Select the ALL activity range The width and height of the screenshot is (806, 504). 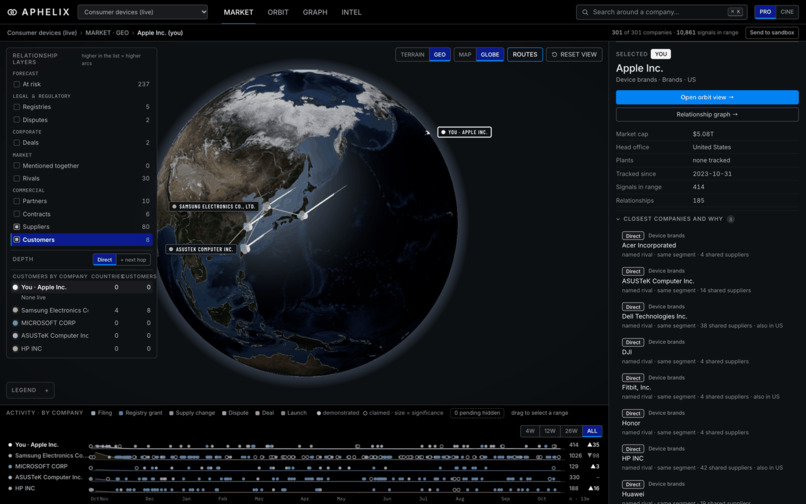pyautogui.click(x=592, y=431)
